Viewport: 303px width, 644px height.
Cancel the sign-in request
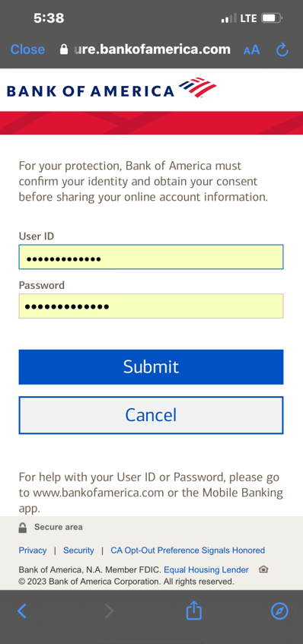[x=151, y=415]
